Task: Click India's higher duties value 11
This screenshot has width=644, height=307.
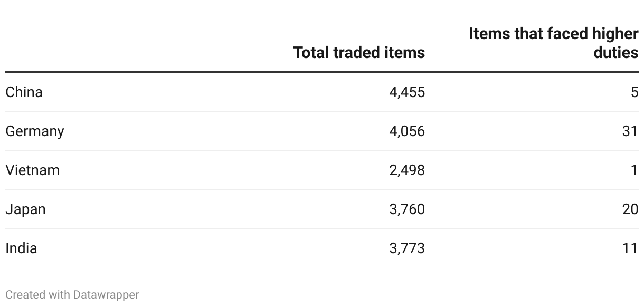Action: pos(630,248)
